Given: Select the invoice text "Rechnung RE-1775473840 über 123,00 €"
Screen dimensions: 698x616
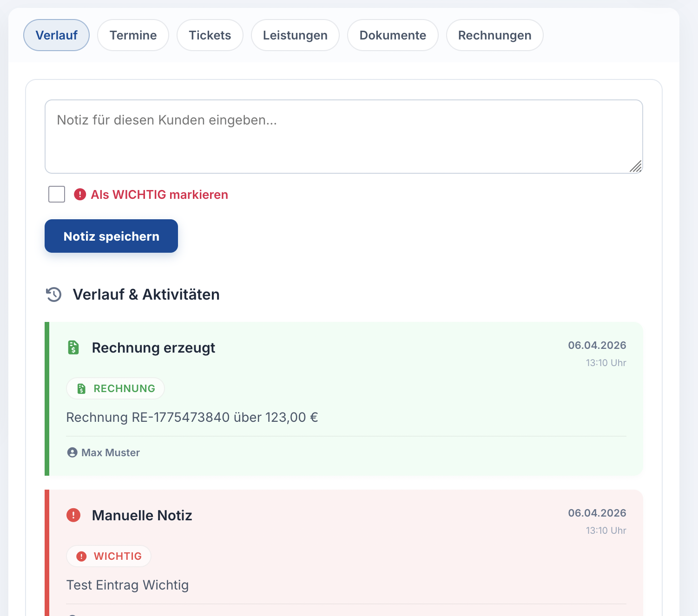Looking at the screenshot, I should pyautogui.click(x=192, y=417).
